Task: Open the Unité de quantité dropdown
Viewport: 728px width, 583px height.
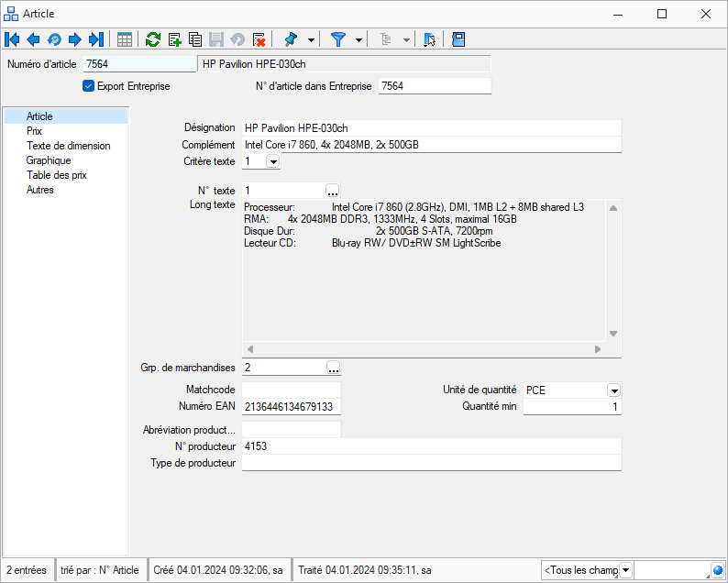Action: coord(613,390)
